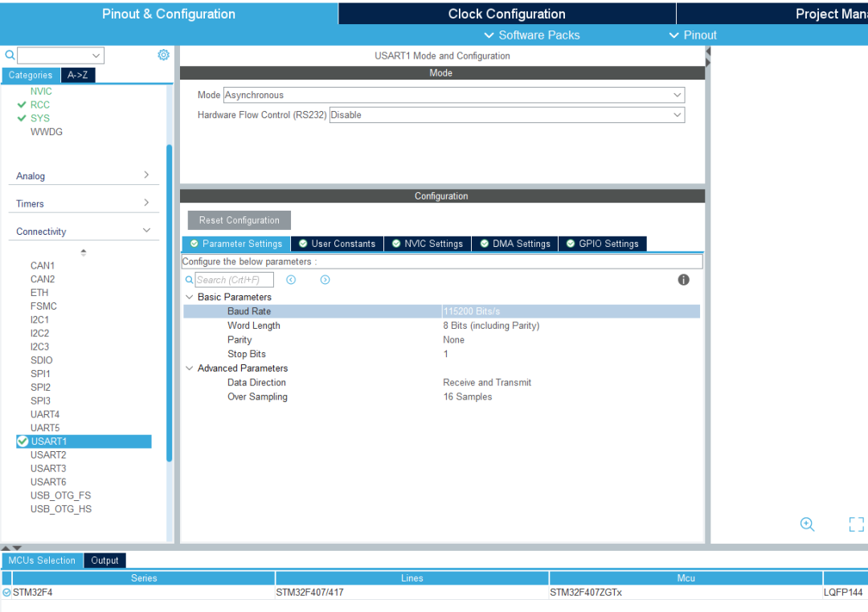Viewport: 868px width, 612px height.
Task: Select the STM32F4 row radio icon
Action: click(6, 593)
